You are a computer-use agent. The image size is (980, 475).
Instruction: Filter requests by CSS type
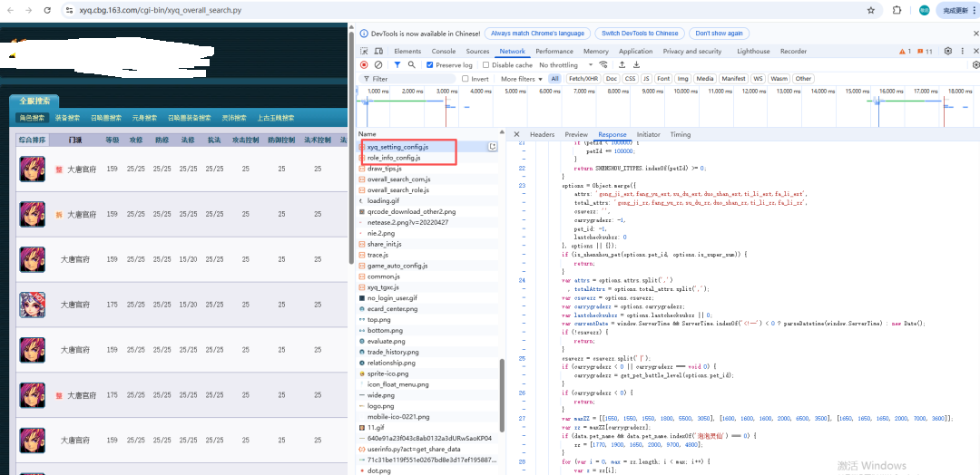click(630, 79)
